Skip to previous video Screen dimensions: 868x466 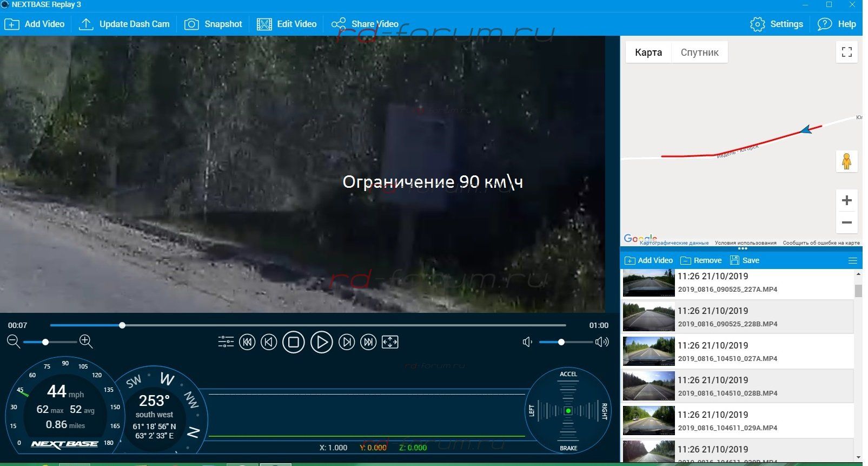pyautogui.click(x=247, y=342)
